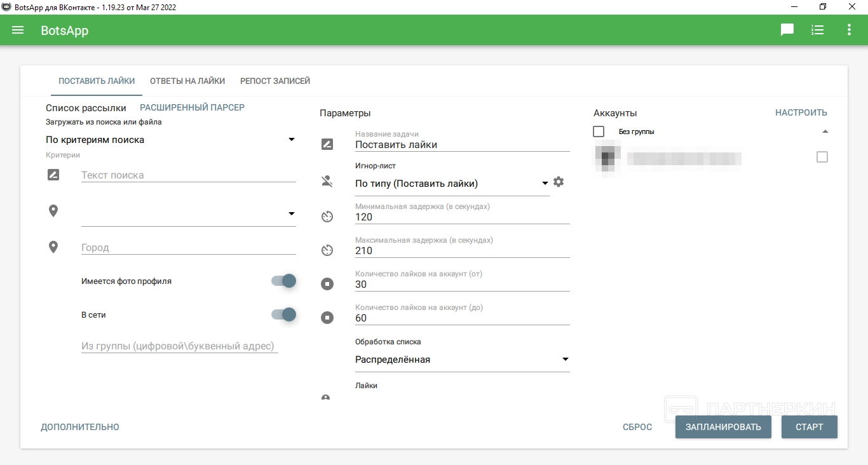Open the three-dot more options menu
This screenshot has height=465, width=868.
[849, 30]
